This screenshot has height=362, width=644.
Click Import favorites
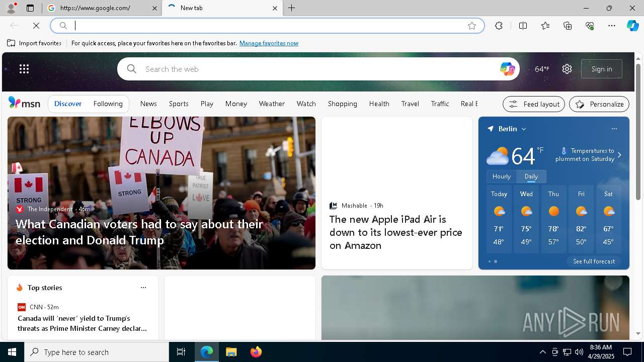34,43
